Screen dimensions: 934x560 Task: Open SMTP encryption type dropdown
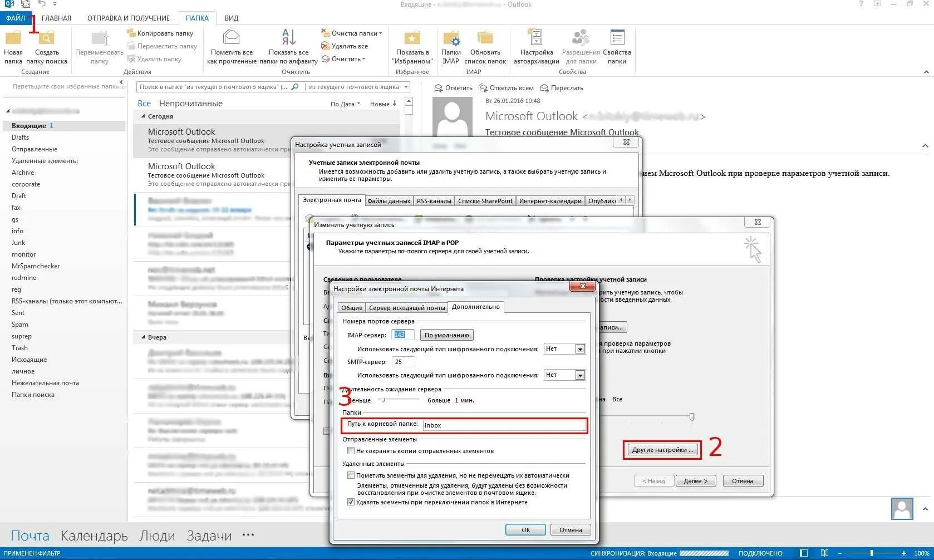tap(580, 375)
